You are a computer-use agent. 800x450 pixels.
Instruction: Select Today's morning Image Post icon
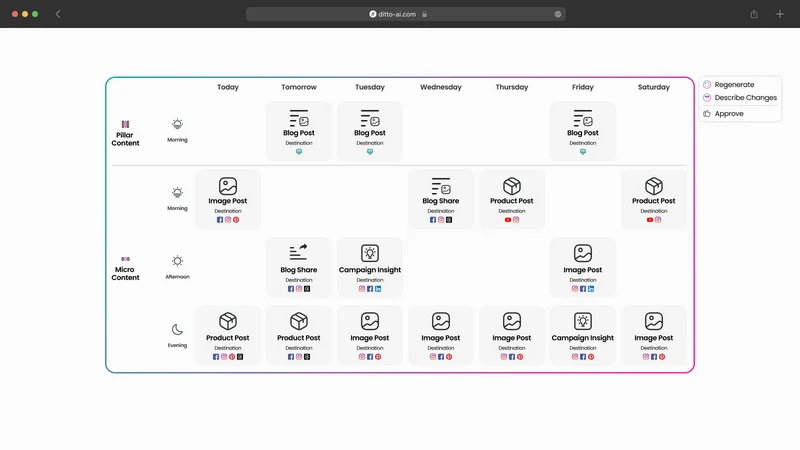pos(228,186)
